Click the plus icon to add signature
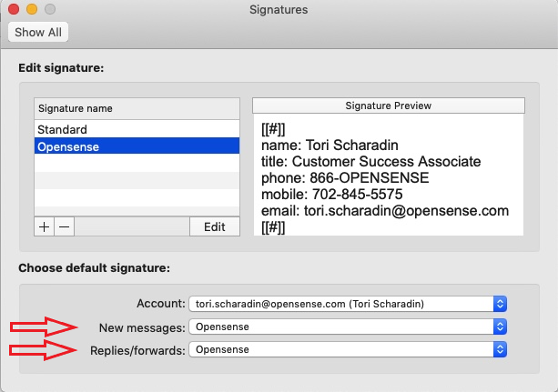This screenshot has width=558, height=392. (x=44, y=226)
